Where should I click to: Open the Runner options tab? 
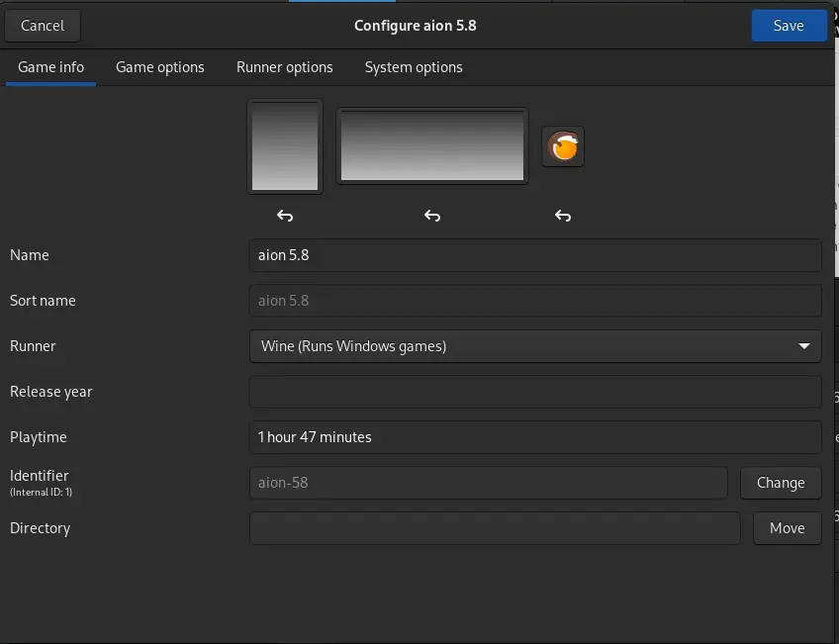285,67
